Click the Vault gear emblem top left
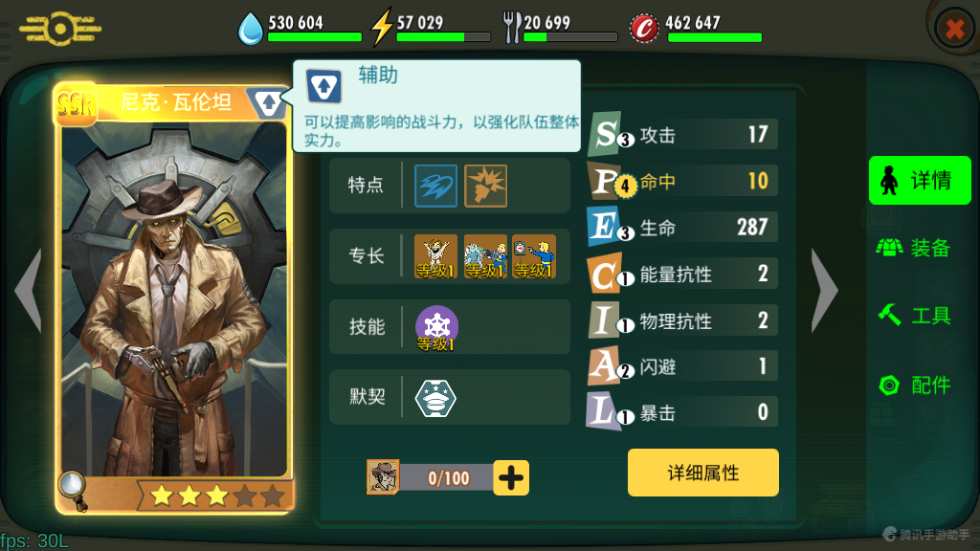 pyautogui.click(x=60, y=29)
